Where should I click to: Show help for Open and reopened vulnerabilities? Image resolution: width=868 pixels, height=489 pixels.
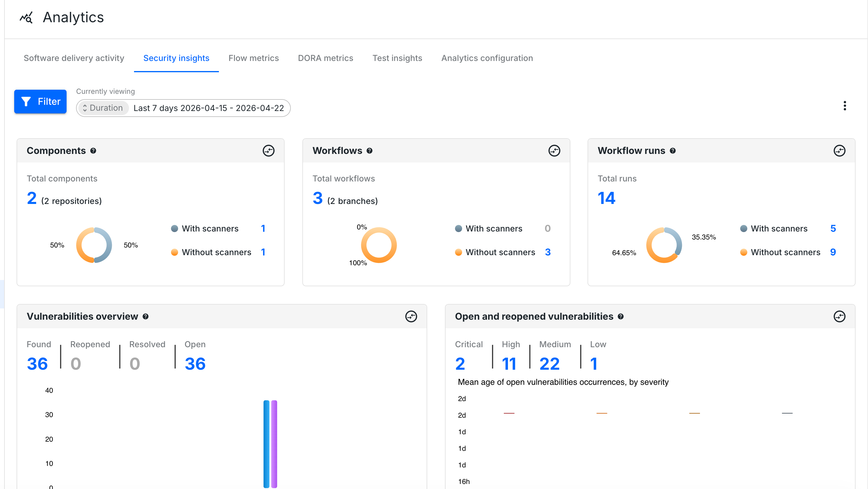tap(621, 316)
